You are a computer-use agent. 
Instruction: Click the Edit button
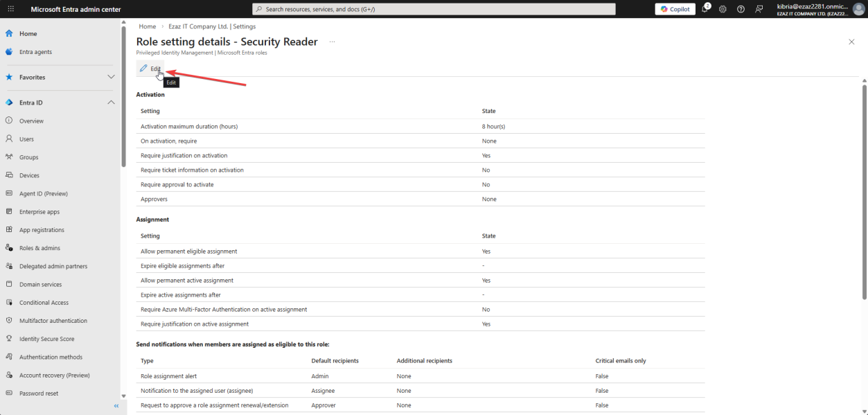click(150, 69)
